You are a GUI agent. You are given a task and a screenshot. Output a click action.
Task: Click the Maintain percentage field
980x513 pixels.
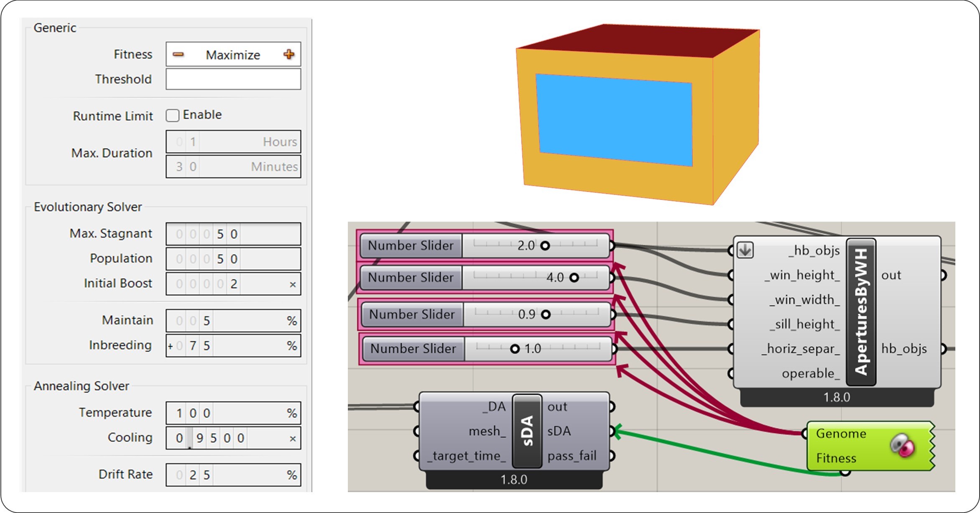click(233, 321)
